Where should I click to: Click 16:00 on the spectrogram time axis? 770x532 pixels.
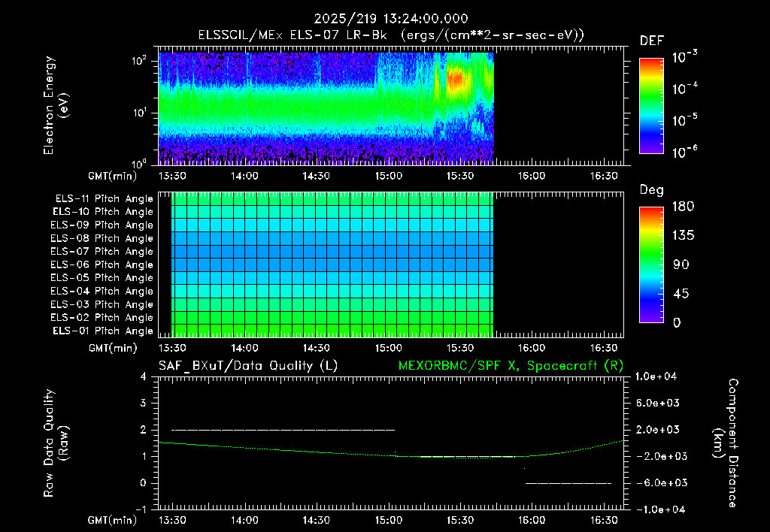pyautogui.click(x=532, y=176)
